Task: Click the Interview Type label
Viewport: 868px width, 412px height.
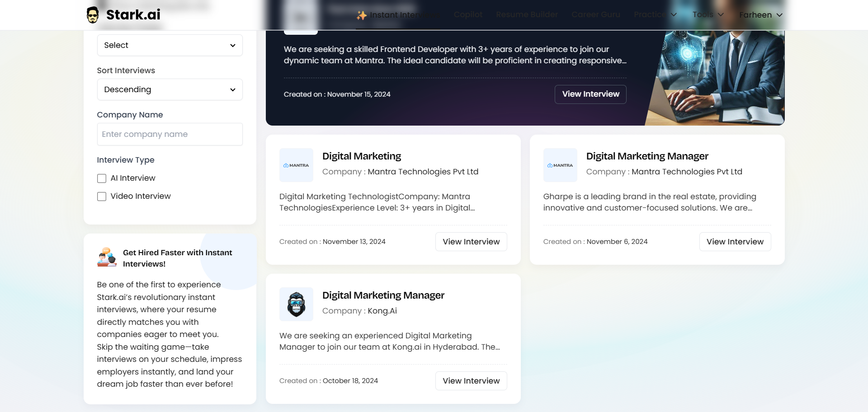Action: 126,160
